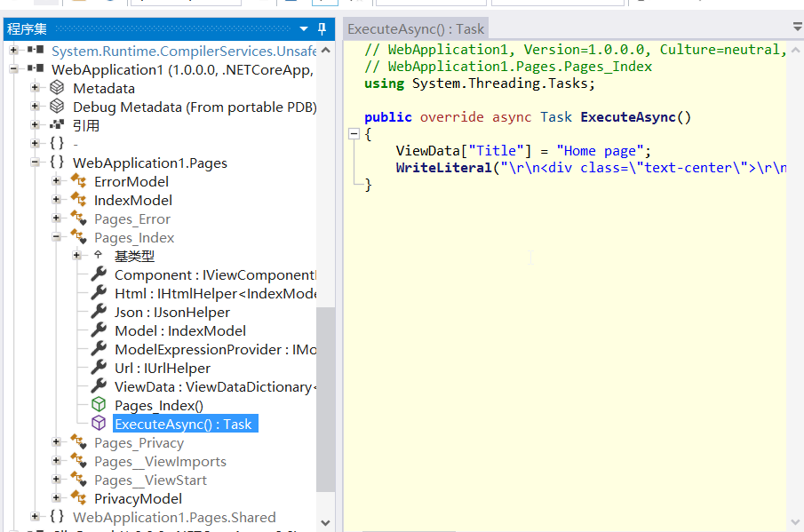Open the document tab list dropdown
Viewport: 804px width, 532px height.
point(796,28)
